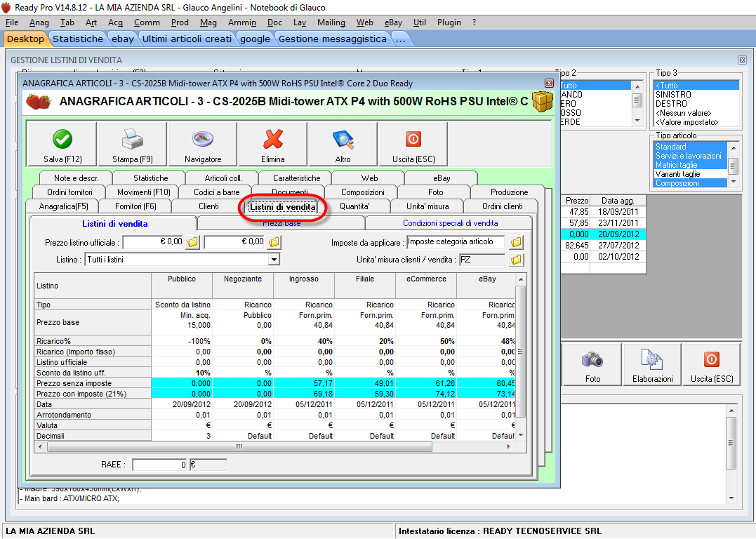Open the Condizioni speciali di vendita tab

450,223
